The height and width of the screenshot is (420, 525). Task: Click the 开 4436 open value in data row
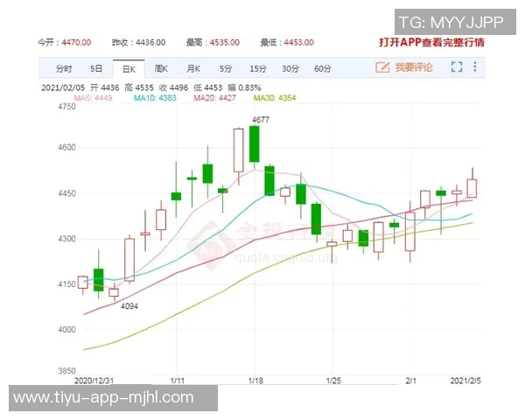(x=105, y=87)
